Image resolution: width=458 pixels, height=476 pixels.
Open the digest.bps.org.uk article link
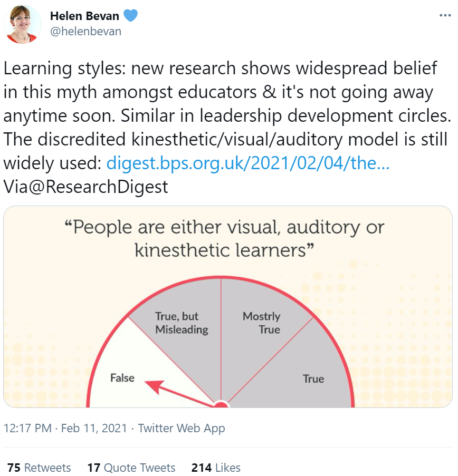(x=247, y=163)
